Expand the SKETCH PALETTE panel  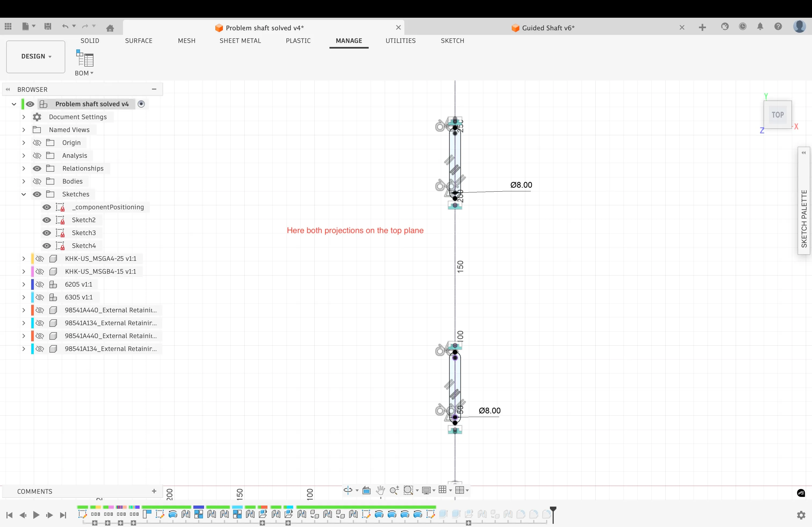tap(803, 152)
